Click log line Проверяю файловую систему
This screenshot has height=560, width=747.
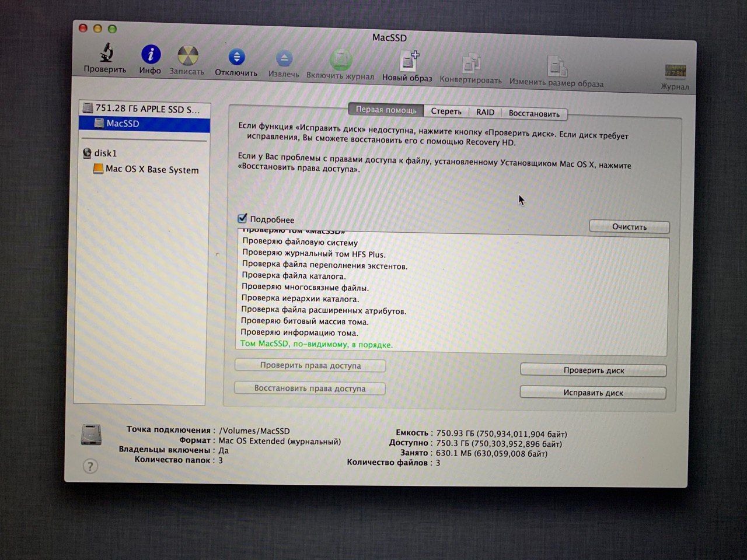(300, 242)
